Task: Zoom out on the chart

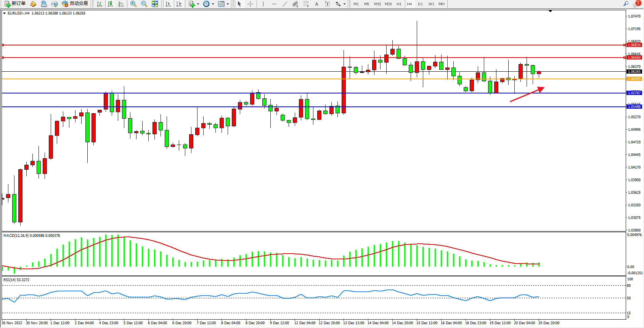Action: click(144, 4)
